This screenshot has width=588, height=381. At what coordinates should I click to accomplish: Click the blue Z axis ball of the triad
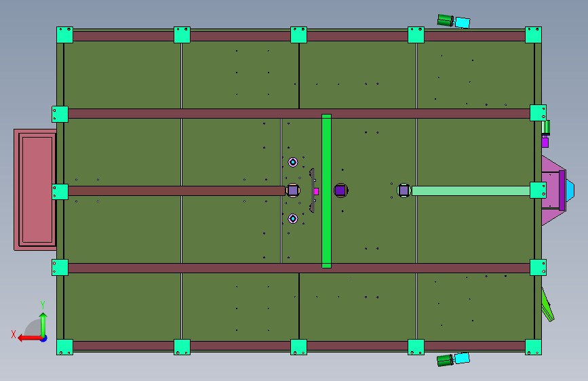(x=44, y=338)
